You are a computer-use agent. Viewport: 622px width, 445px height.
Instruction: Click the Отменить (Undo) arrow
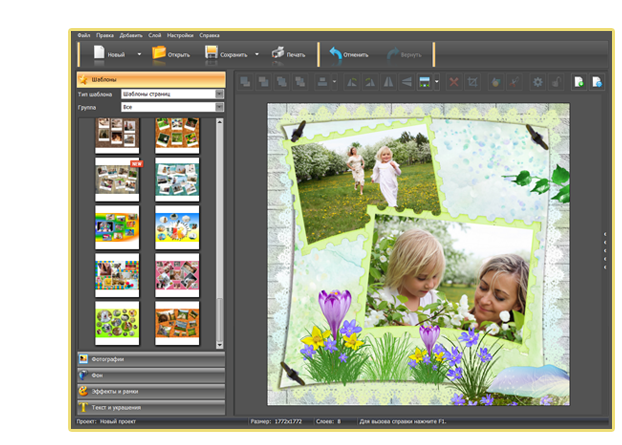(335, 54)
